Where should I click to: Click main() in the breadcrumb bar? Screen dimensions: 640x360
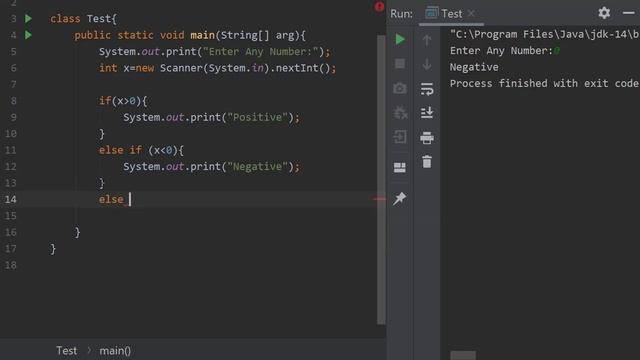(x=115, y=351)
